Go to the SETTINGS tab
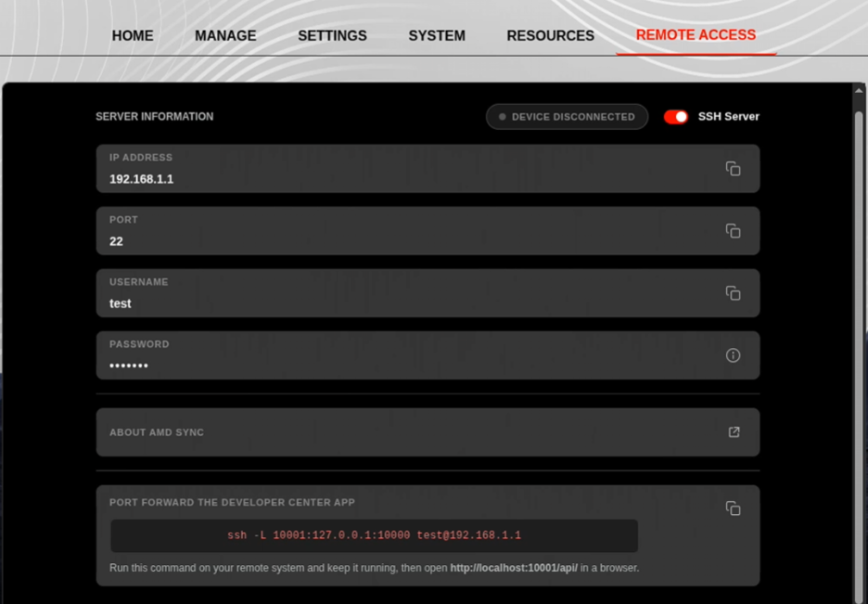This screenshot has width=868, height=604. tap(332, 35)
